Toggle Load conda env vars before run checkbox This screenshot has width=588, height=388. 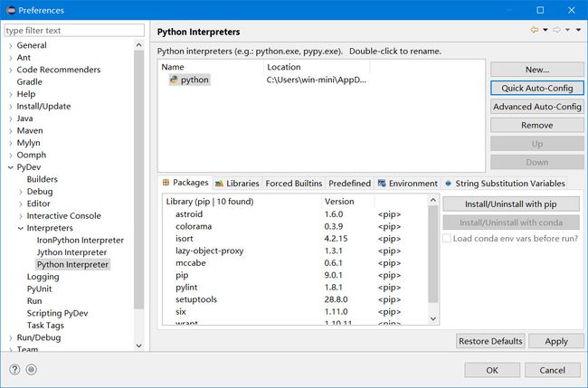(x=447, y=239)
